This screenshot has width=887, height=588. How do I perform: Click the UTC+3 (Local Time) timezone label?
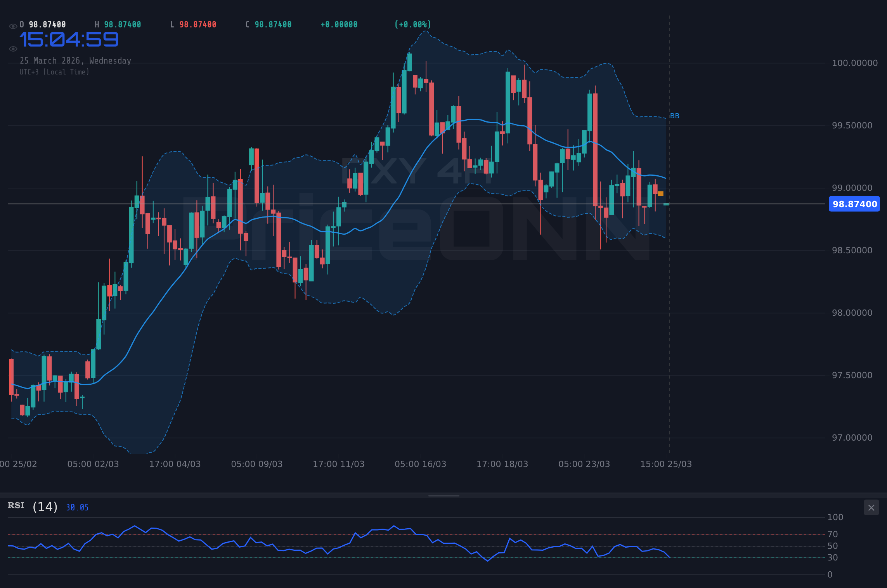55,72
